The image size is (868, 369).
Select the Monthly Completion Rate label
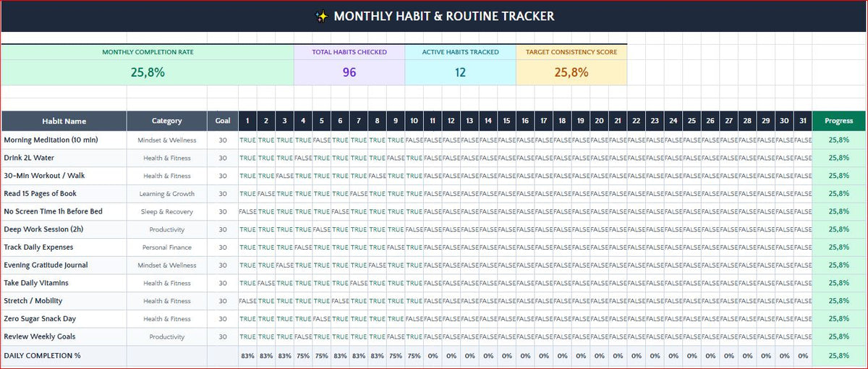click(148, 52)
